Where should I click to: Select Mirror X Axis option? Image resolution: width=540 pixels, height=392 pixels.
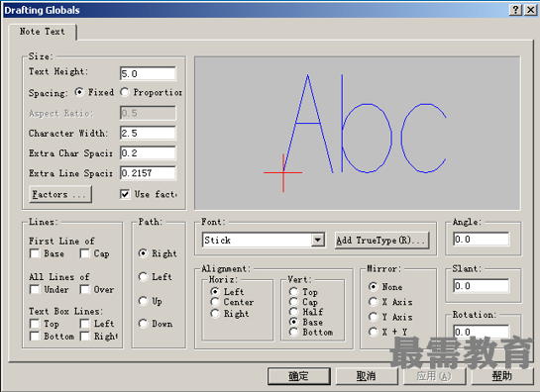tap(374, 302)
